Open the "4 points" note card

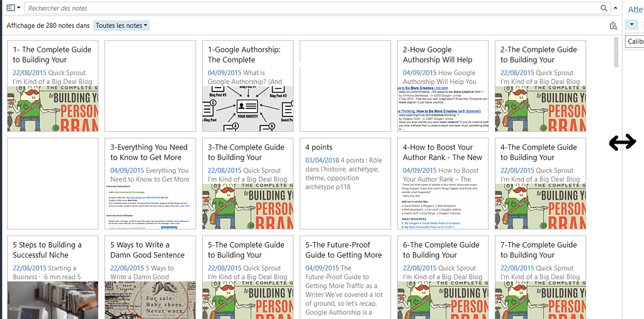345,183
